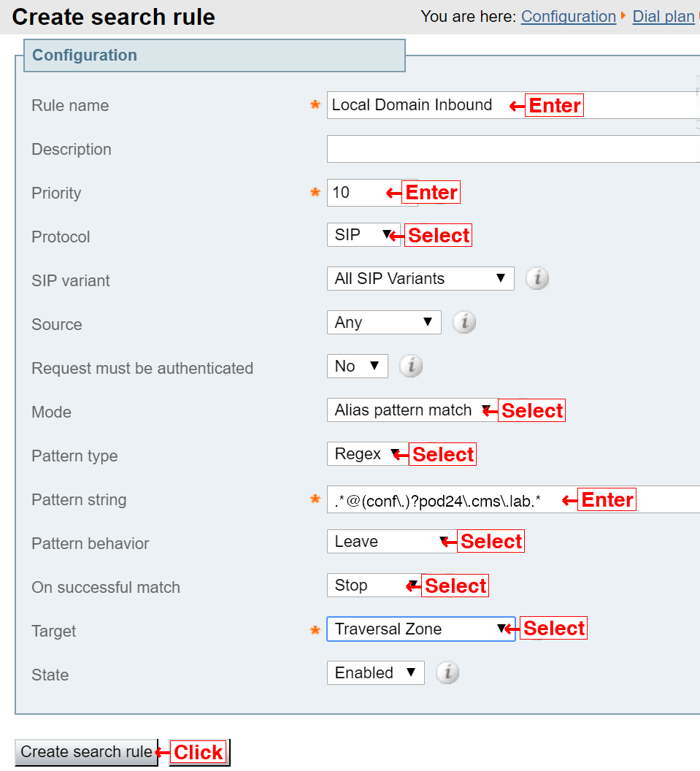
Task: Expand the Mode Alias pattern match dropdown
Action: (413, 410)
